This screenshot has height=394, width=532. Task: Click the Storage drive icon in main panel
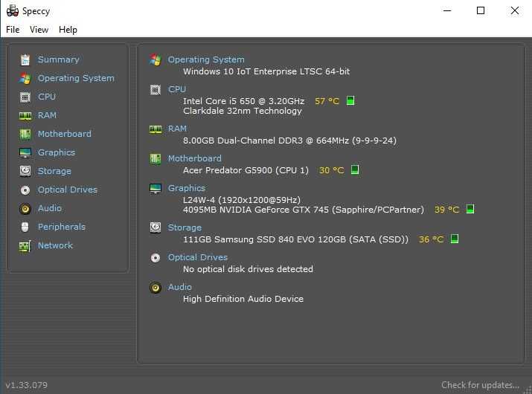156,227
